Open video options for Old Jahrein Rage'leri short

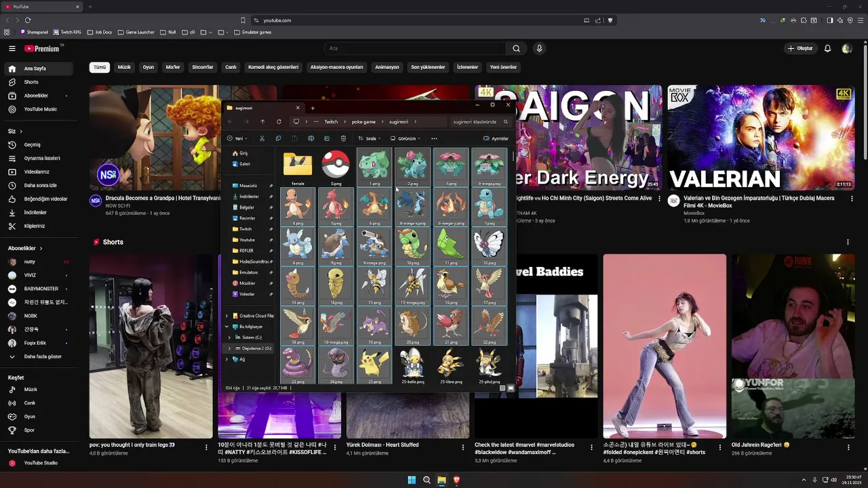click(x=848, y=447)
